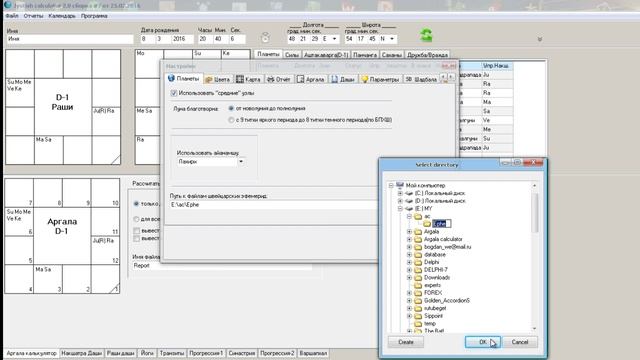Open the айанамша Лахири dropdown
This screenshot has height=360, width=640.
click(241, 162)
